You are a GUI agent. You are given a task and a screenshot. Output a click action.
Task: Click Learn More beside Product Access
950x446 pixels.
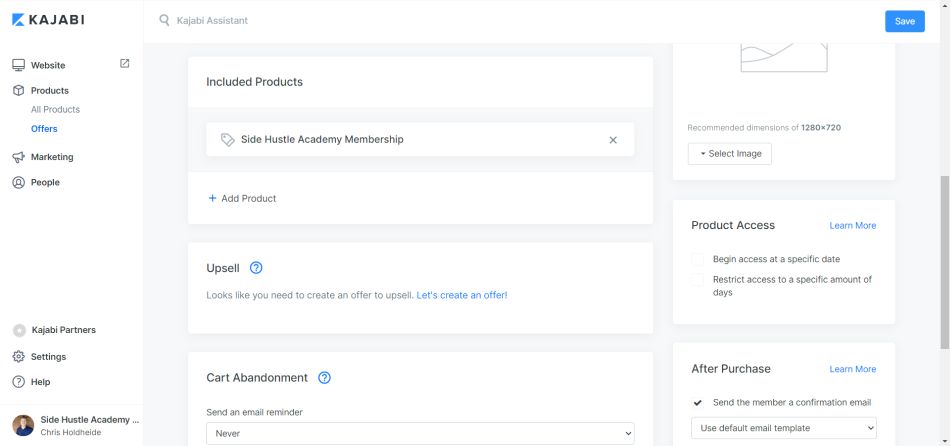[852, 225]
